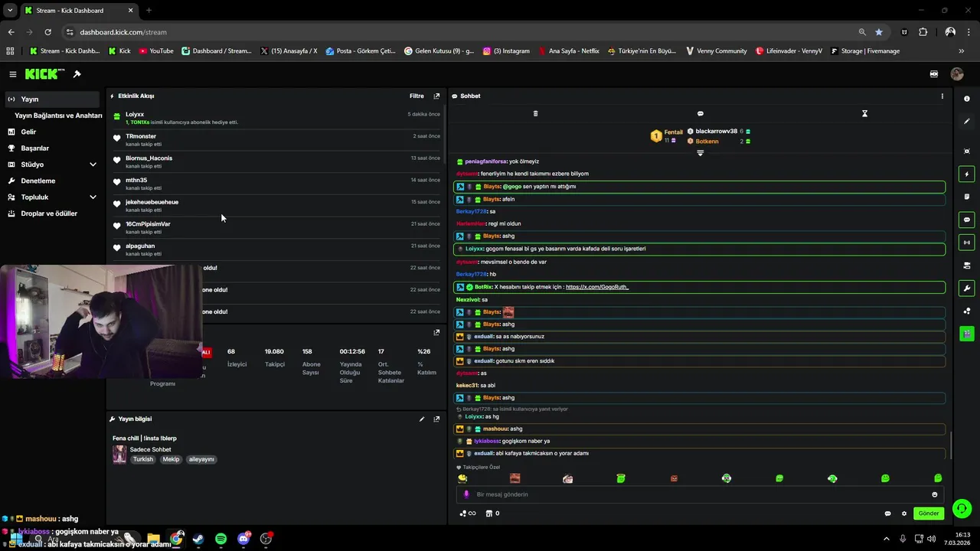Image resolution: width=980 pixels, height=551 pixels.
Task: Open Droplar ve ödüller in the sidebar
Action: pyautogui.click(x=52, y=214)
